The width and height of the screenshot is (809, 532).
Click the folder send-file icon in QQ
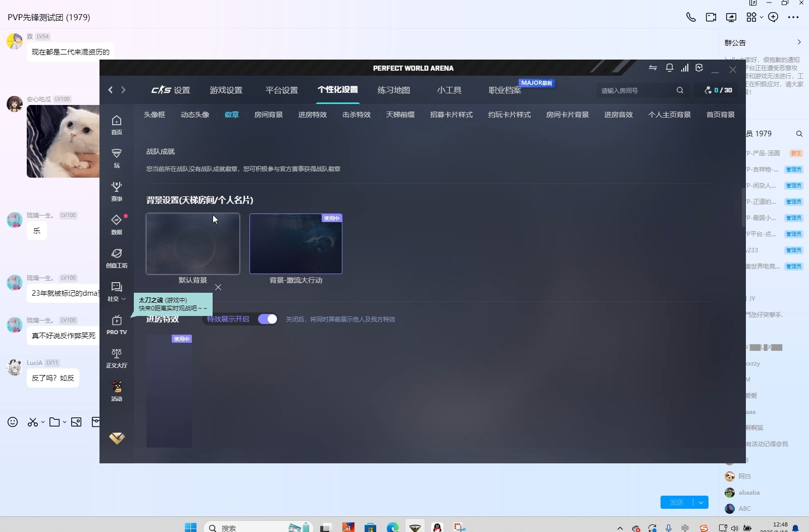55,422
